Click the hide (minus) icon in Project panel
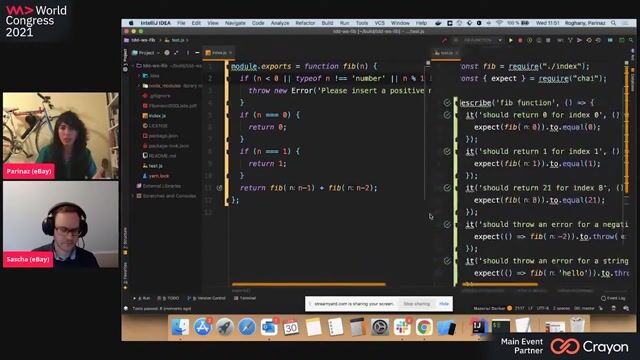 click(197, 53)
